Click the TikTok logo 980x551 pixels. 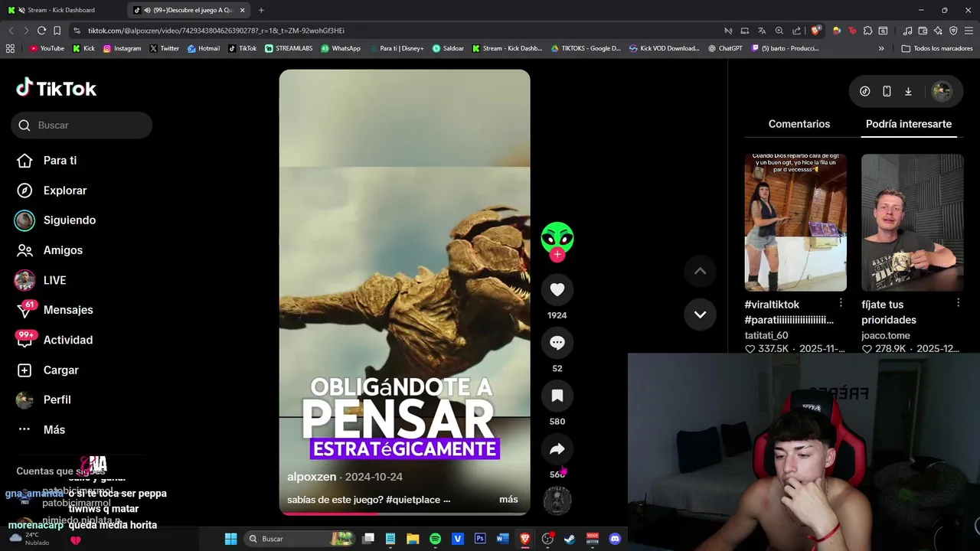pyautogui.click(x=57, y=88)
